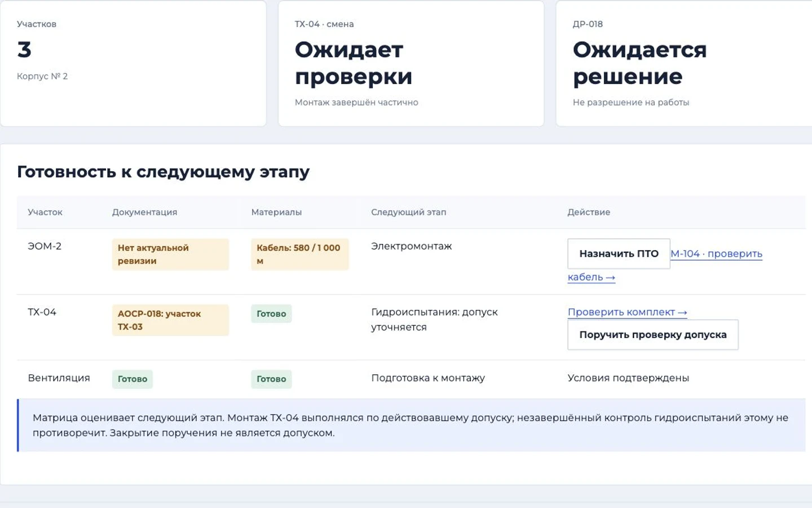812x508 pixels.
Task: Click the Монтаж завершён частично caption
Action: click(356, 102)
